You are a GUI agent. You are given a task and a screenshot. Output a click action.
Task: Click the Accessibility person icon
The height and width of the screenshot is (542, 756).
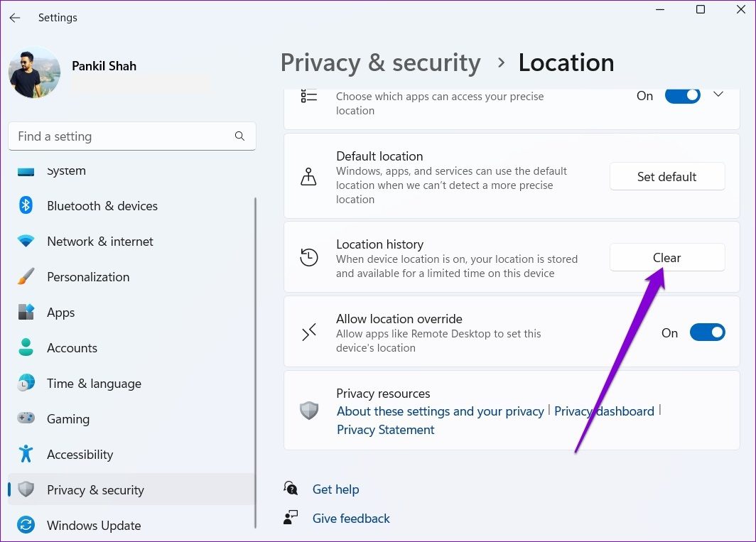pyautogui.click(x=26, y=455)
